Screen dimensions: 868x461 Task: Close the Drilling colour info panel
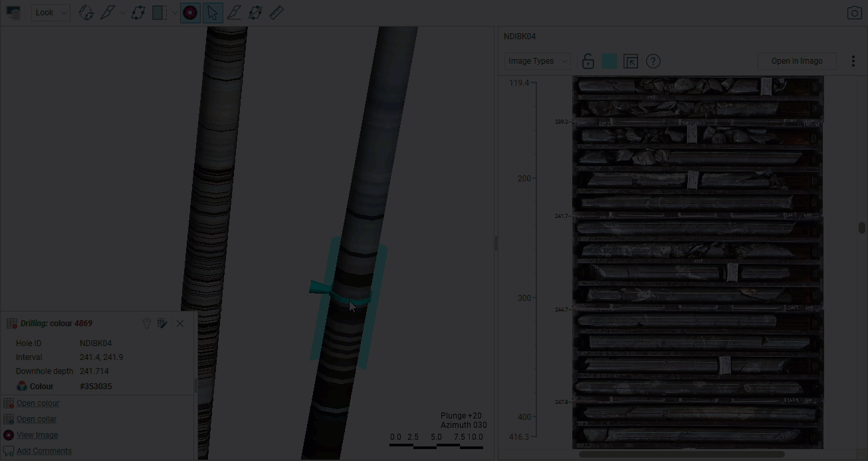point(180,323)
